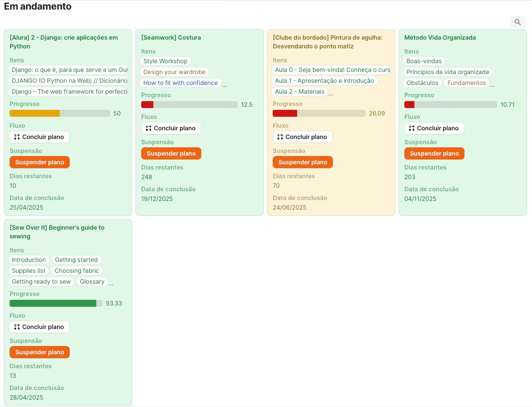Click the remaining days value 70
The width and height of the screenshot is (532, 407).
coord(276,186)
